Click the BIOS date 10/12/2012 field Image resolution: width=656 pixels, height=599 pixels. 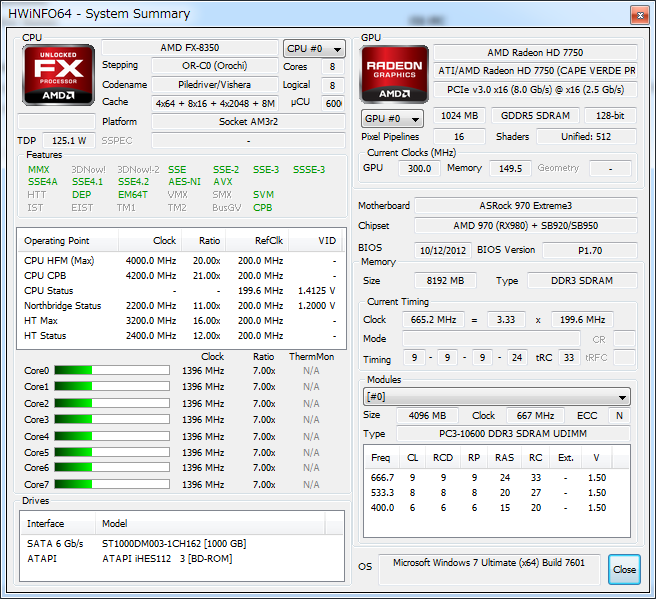443,250
